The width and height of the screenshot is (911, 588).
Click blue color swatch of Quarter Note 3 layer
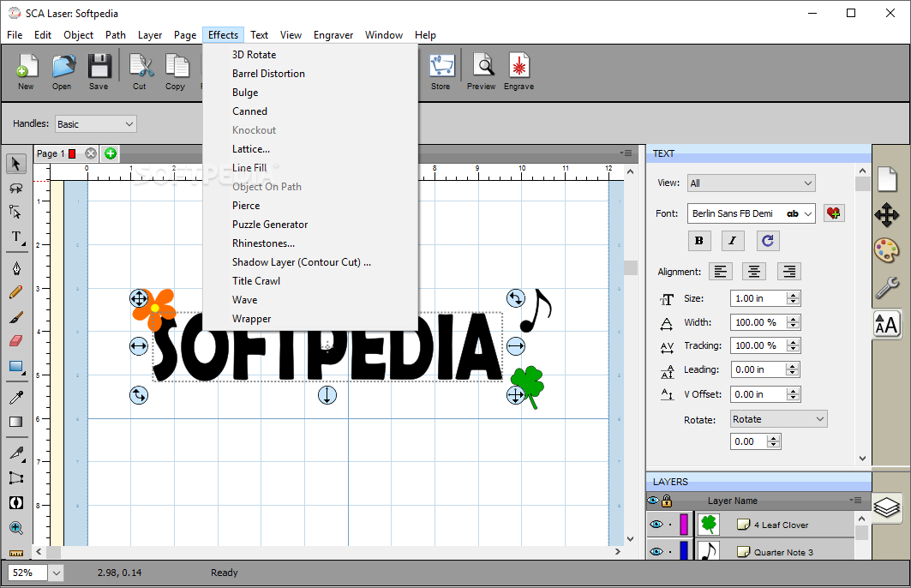(x=685, y=550)
